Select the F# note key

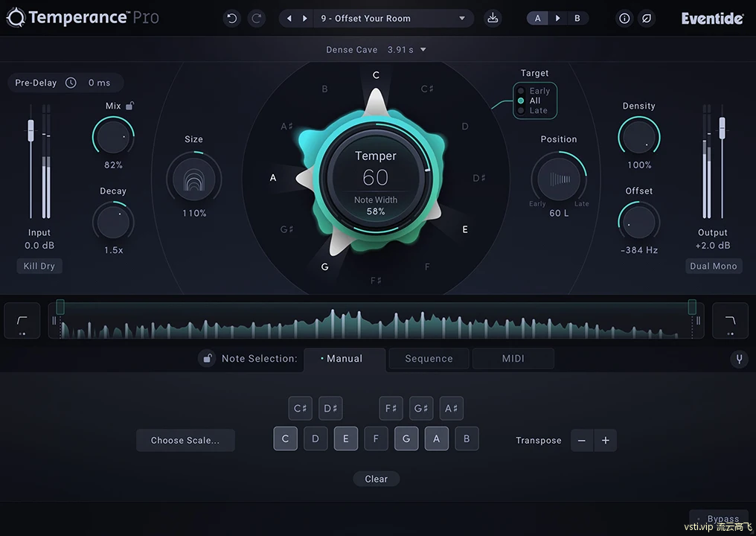tap(391, 408)
